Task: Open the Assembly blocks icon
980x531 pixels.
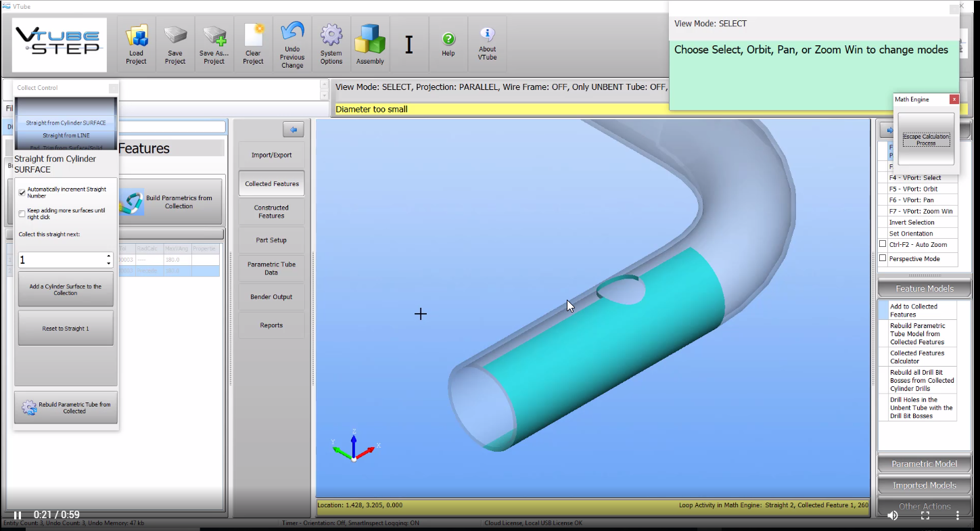Action: point(370,39)
